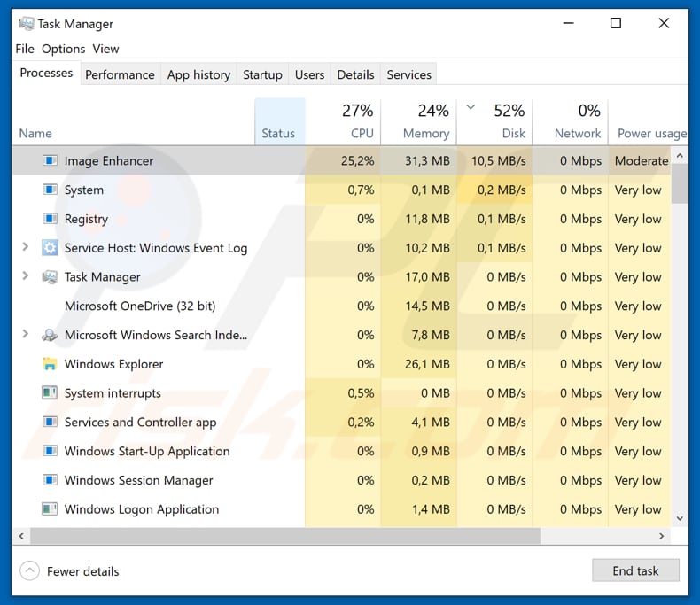Sort by the CPU column header
700x605 pixels.
tap(343, 121)
